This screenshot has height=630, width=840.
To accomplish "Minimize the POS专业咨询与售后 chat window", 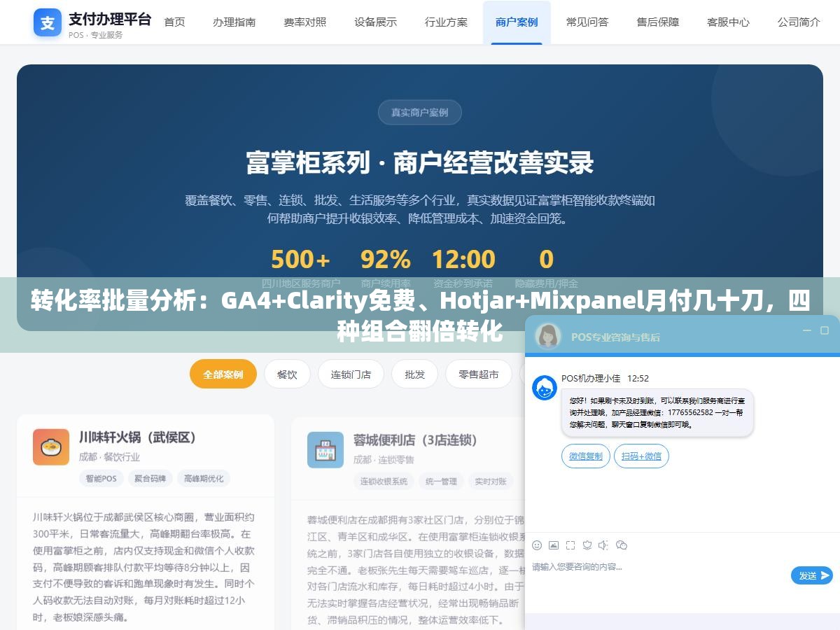I will (806, 330).
